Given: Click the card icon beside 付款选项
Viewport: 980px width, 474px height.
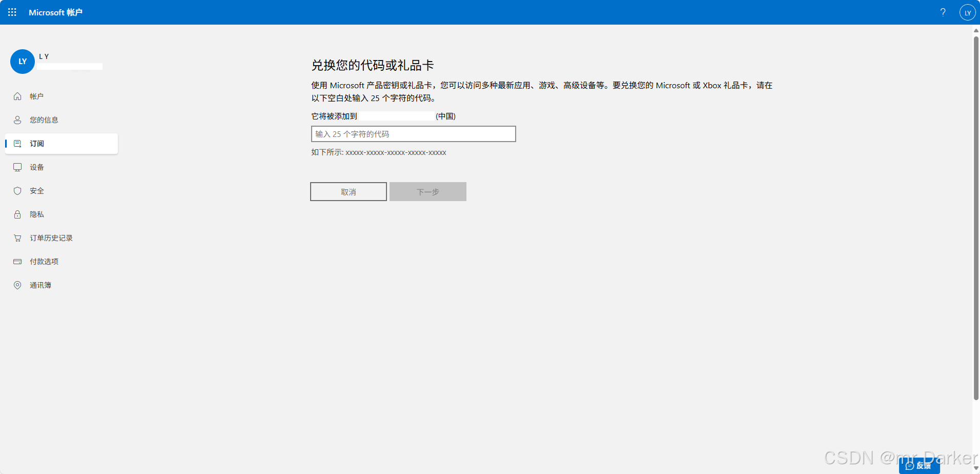Looking at the screenshot, I should 17,262.
